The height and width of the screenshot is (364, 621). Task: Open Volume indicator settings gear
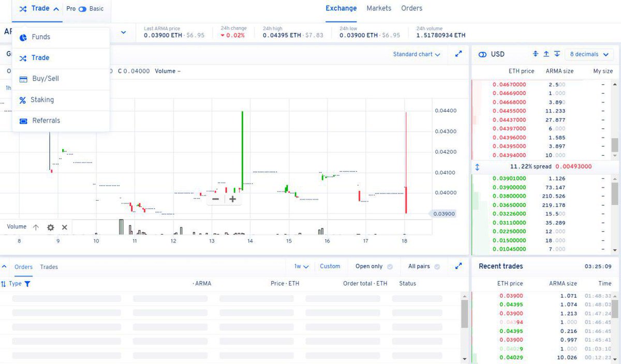tap(50, 227)
